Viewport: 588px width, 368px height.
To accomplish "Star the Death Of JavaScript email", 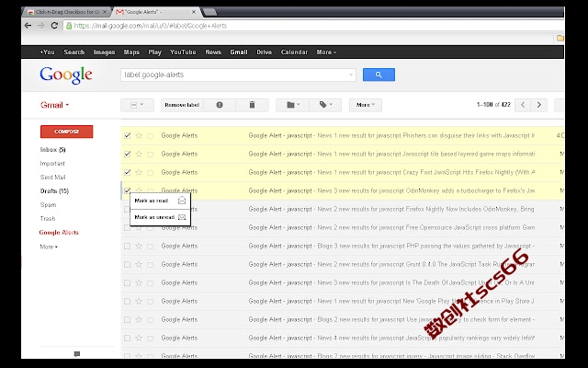I will point(139,282).
